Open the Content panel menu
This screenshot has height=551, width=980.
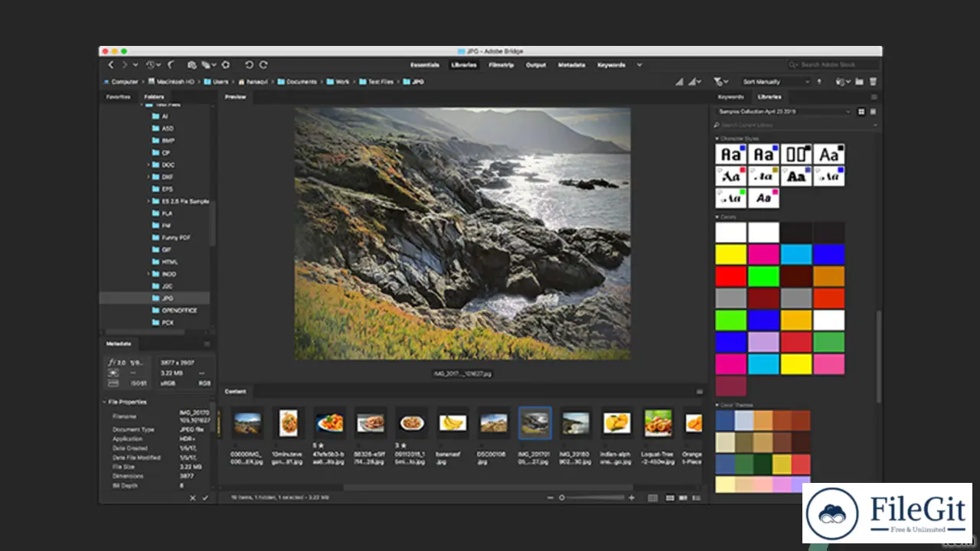coord(699,392)
